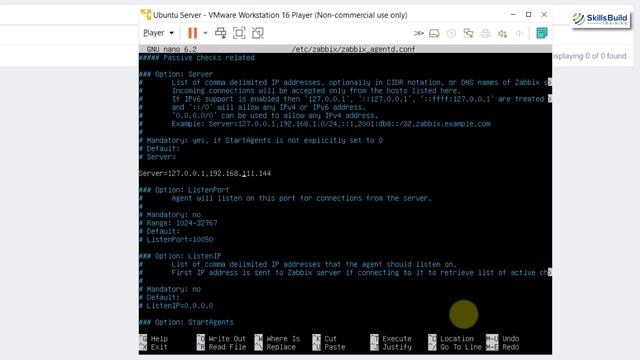
Task: Enter full screen mode
Action: (x=239, y=33)
